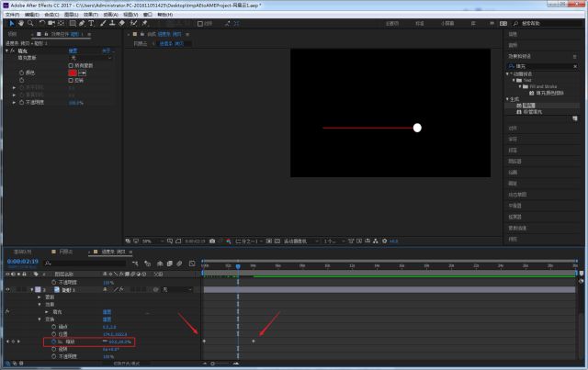Collapse the Generate effects category

click(x=508, y=99)
